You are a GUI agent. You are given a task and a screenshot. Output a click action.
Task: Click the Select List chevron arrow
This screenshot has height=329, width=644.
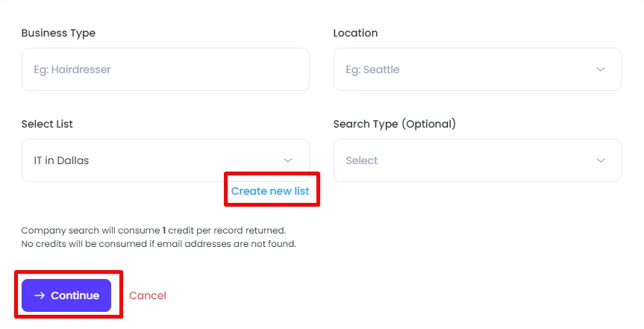[x=288, y=160]
